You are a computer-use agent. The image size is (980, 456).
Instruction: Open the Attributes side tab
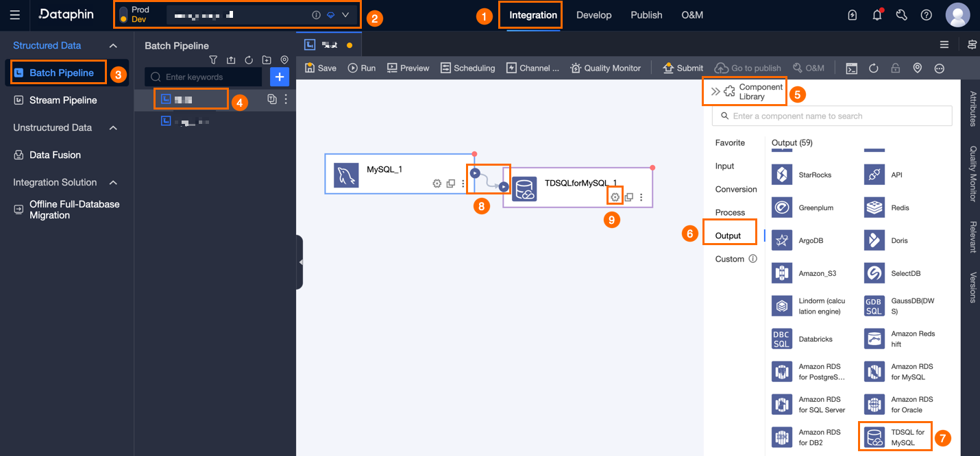(x=972, y=108)
